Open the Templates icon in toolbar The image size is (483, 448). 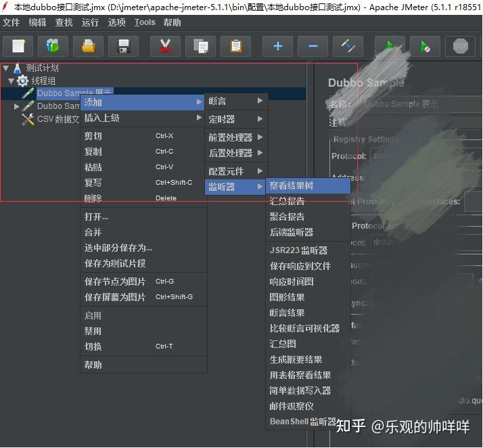[53, 46]
